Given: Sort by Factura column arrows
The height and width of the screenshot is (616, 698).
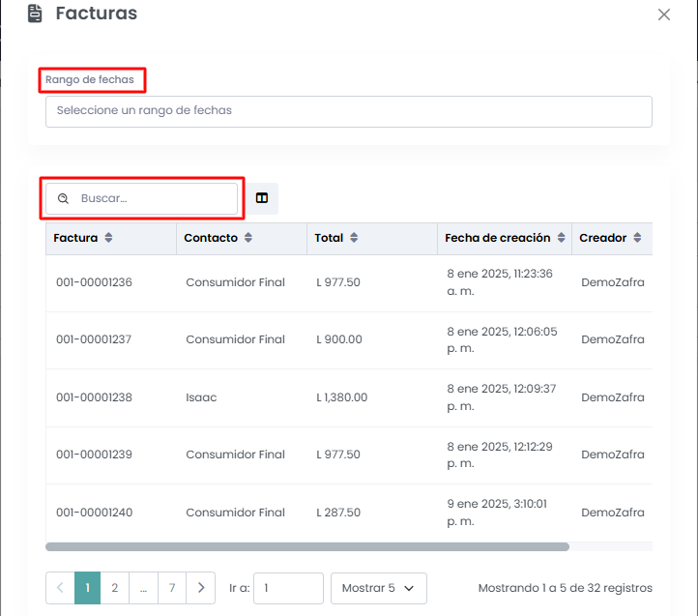Looking at the screenshot, I should click(109, 238).
